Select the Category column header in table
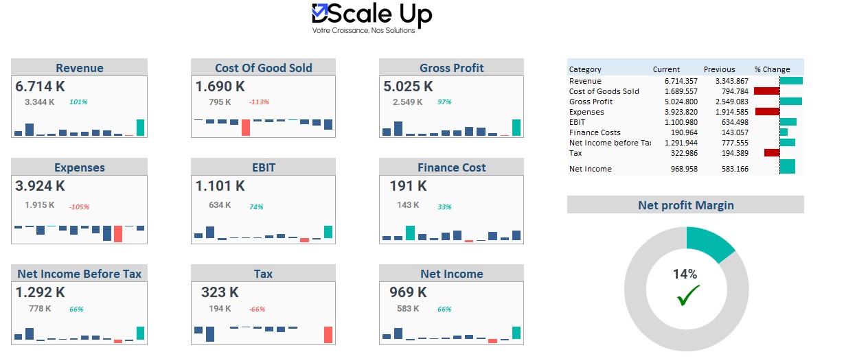 coord(585,69)
